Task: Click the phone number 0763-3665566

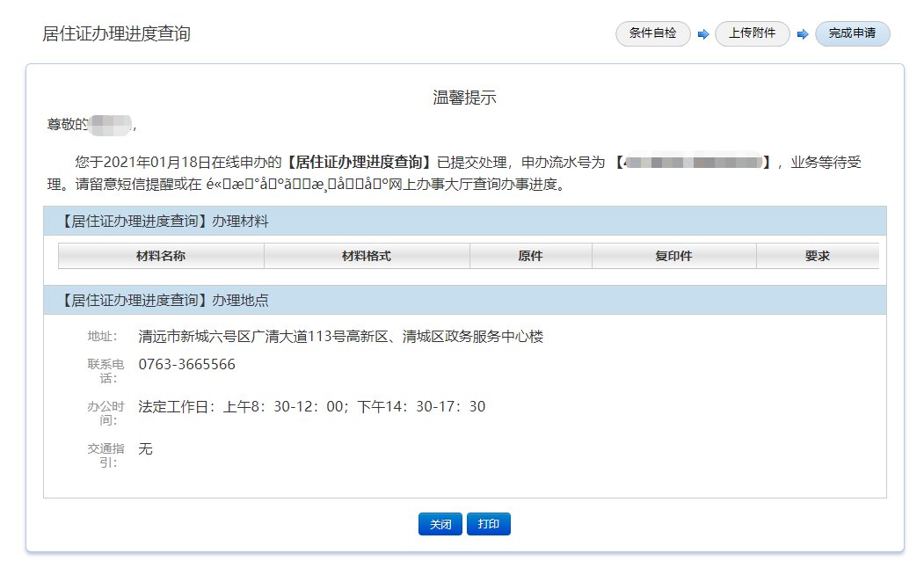Action: coord(186,364)
